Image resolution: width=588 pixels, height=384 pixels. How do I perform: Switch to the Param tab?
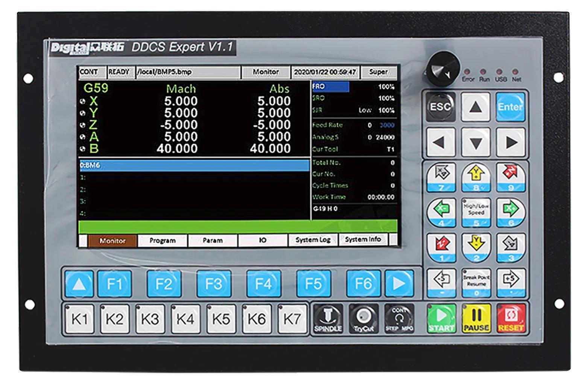point(213,240)
